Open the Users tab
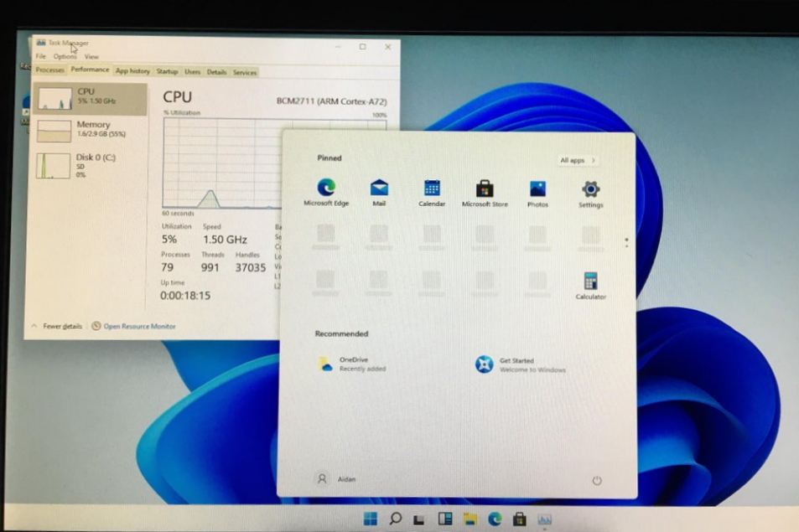The height and width of the screenshot is (532, 799). pyautogui.click(x=192, y=72)
